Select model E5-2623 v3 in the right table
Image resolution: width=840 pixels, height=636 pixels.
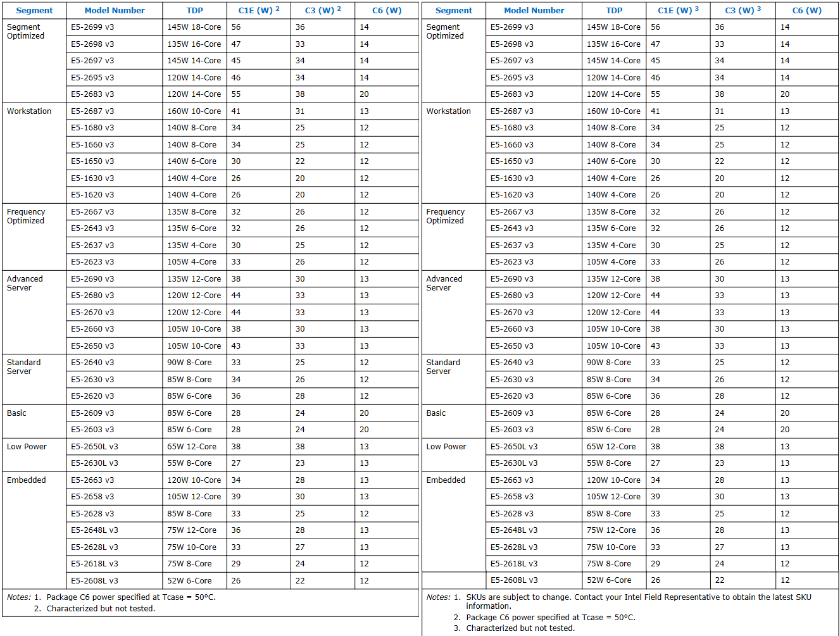point(512,262)
